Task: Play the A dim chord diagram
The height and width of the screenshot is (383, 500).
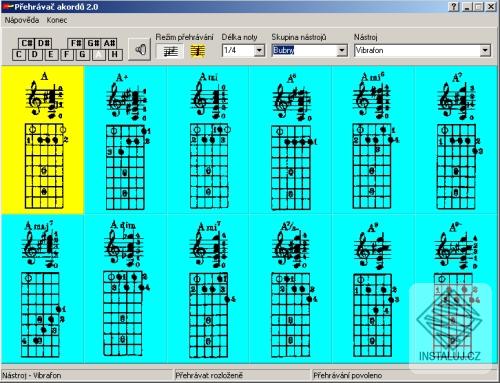Action: (x=125, y=289)
